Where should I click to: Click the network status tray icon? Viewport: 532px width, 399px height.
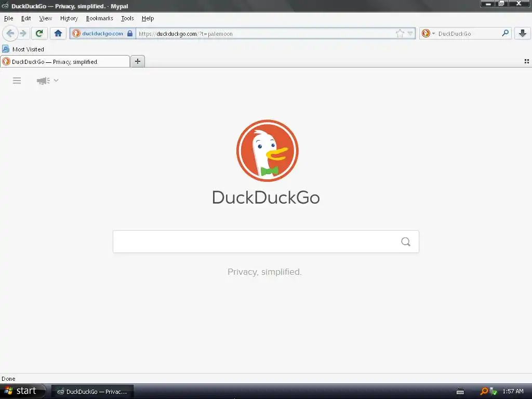(494, 392)
